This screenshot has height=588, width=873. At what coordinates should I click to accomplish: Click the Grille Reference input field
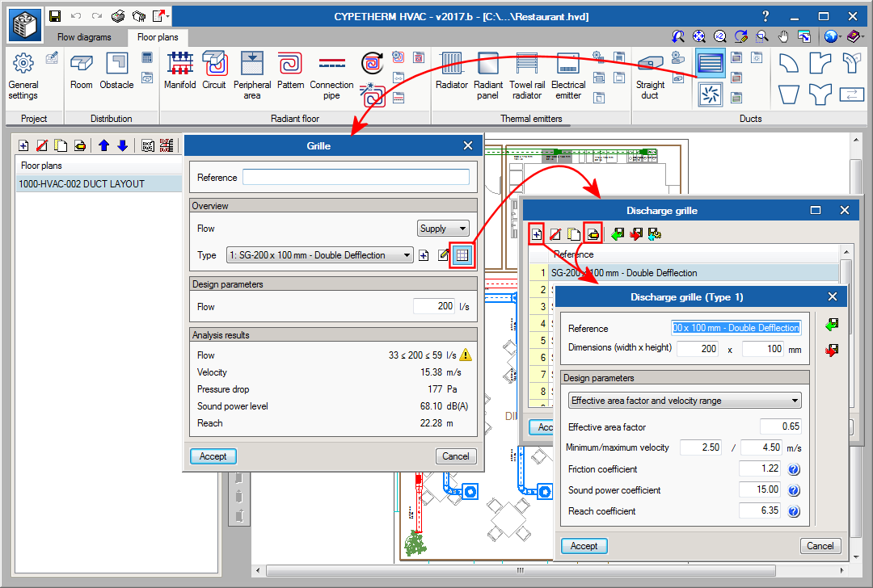tap(356, 178)
